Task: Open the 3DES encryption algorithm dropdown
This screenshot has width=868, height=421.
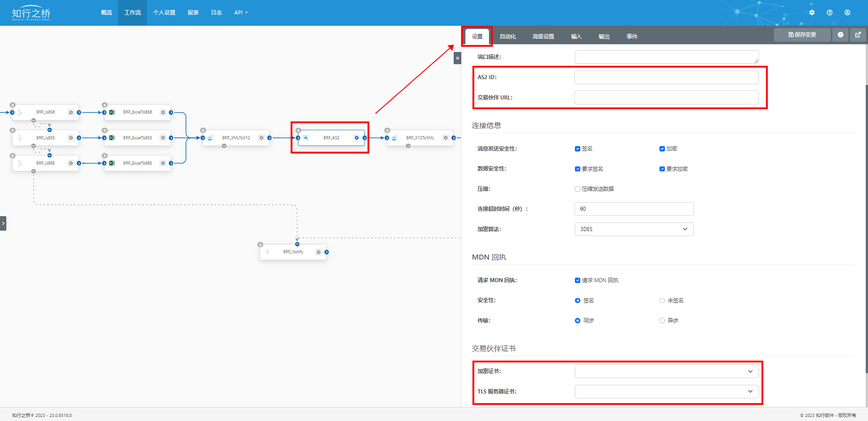Action: pyautogui.click(x=634, y=229)
